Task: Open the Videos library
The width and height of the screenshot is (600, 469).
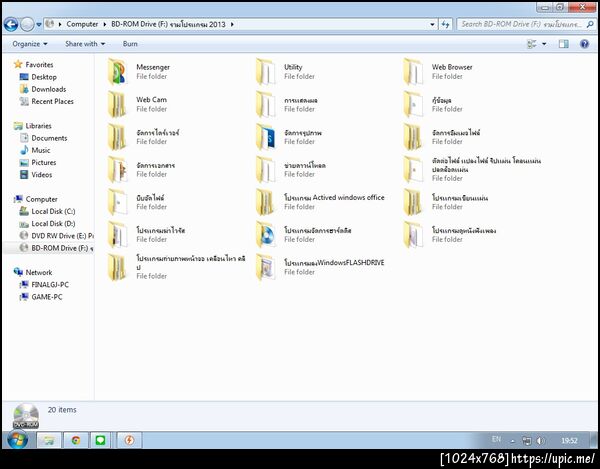Action: [x=42, y=175]
